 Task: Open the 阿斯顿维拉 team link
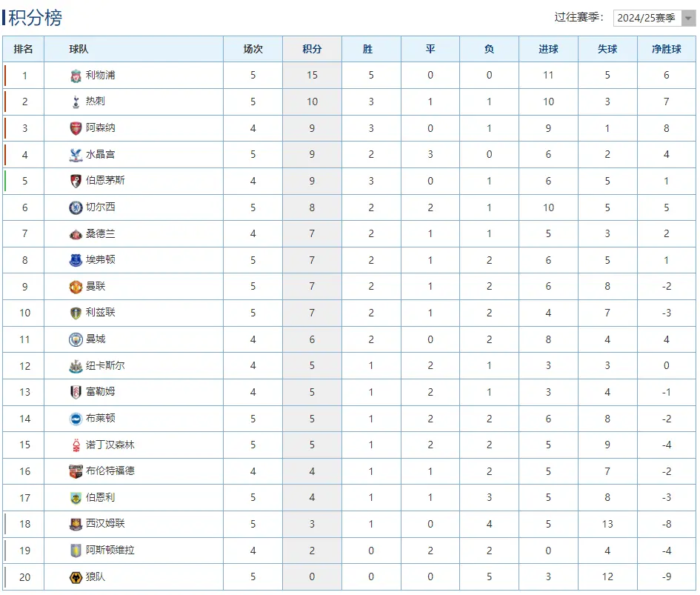tap(110, 550)
